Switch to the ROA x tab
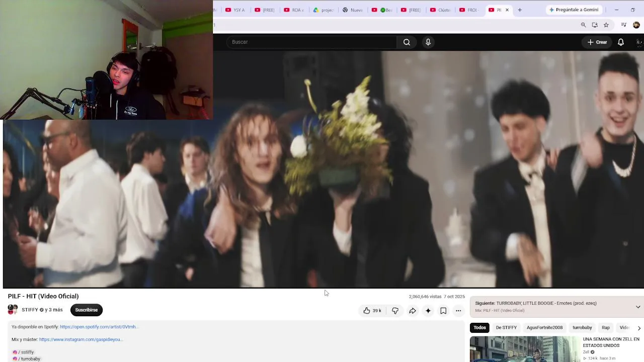The width and height of the screenshot is (644, 362). pos(294,10)
